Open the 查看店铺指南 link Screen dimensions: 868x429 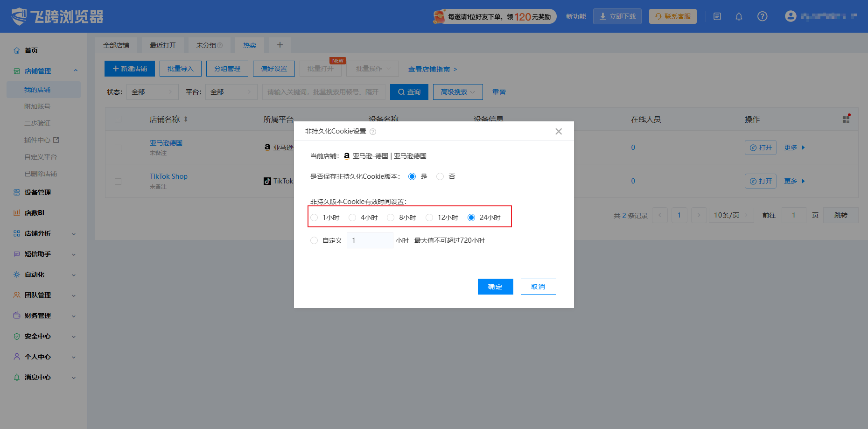click(x=433, y=69)
